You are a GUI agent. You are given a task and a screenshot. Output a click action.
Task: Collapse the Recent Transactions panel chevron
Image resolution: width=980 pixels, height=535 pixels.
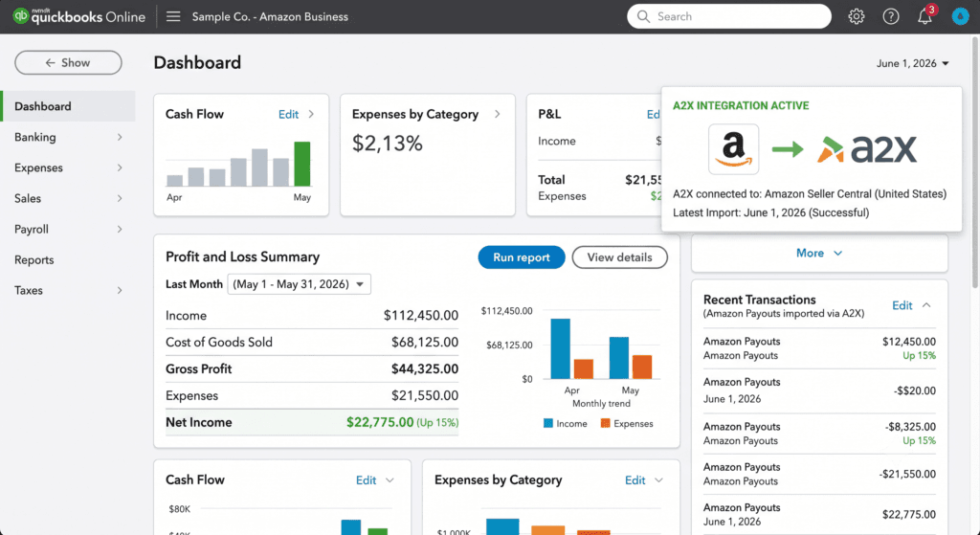pyautogui.click(x=926, y=305)
